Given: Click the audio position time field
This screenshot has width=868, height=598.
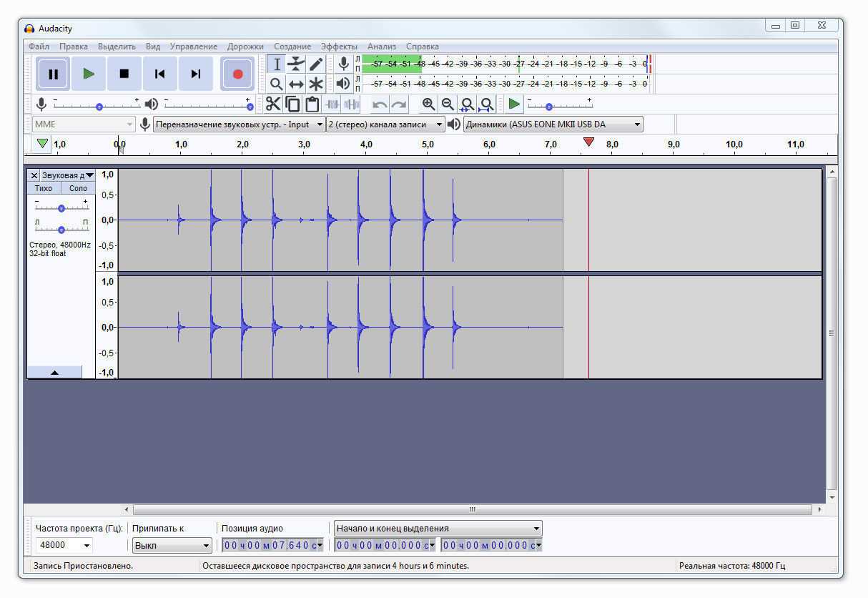Looking at the screenshot, I should (x=269, y=545).
